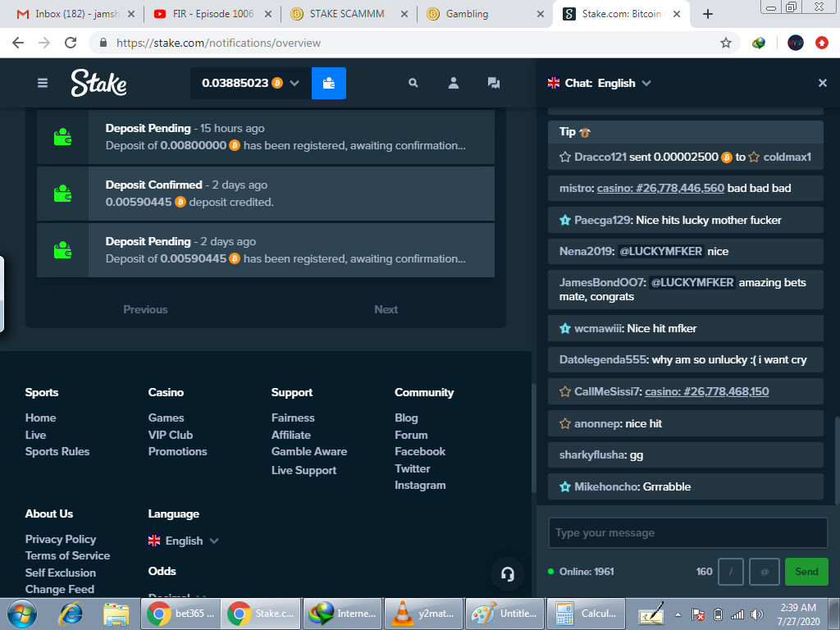Click the @LUCKYMFKER mention in Nena2019 message
Image resolution: width=840 pixels, height=630 pixels.
[660, 251]
